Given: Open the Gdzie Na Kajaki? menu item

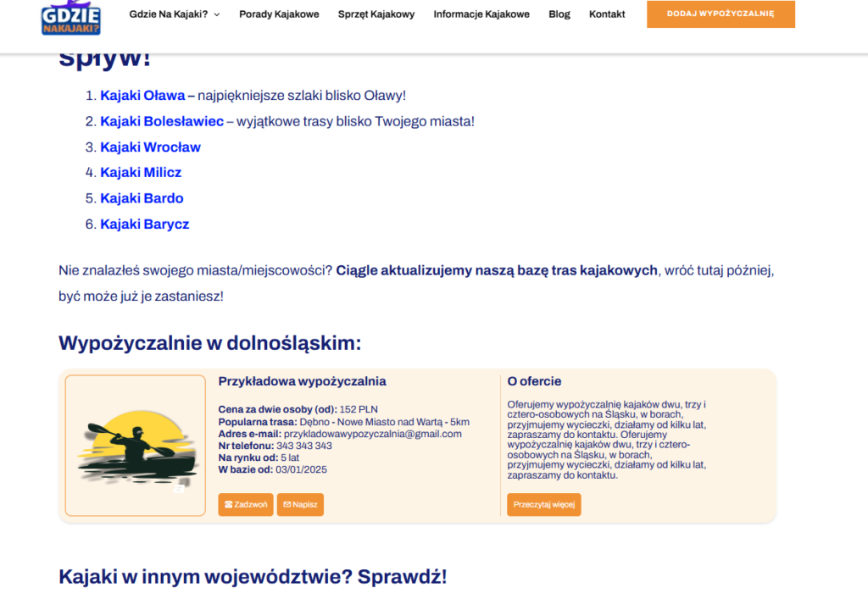Looking at the screenshot, I should (x=169, y=14).
